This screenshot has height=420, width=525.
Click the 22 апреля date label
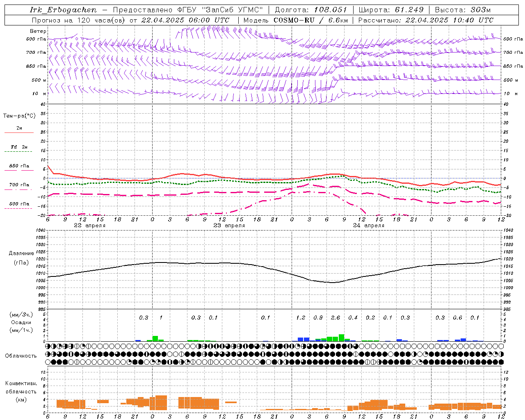pyautogui.click(x=89, y=226)
